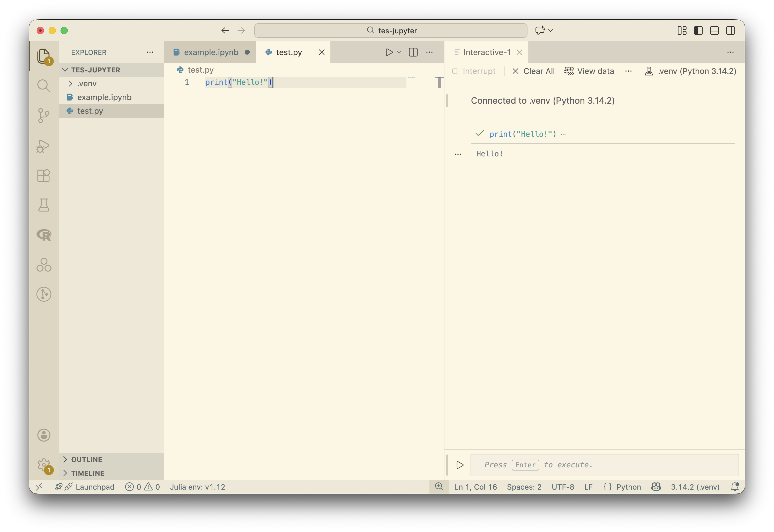Open the Search view in activity bar

(44, 86)
